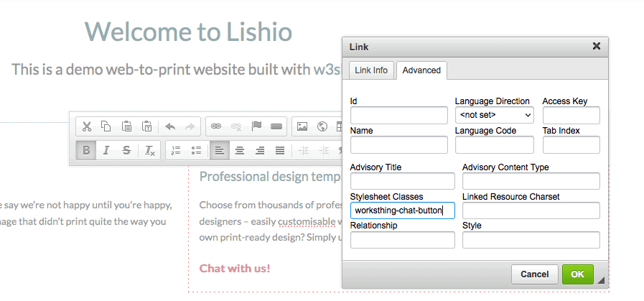Switch to the Link Info tab
Screen dimensions: 644x301
(371, 70)
